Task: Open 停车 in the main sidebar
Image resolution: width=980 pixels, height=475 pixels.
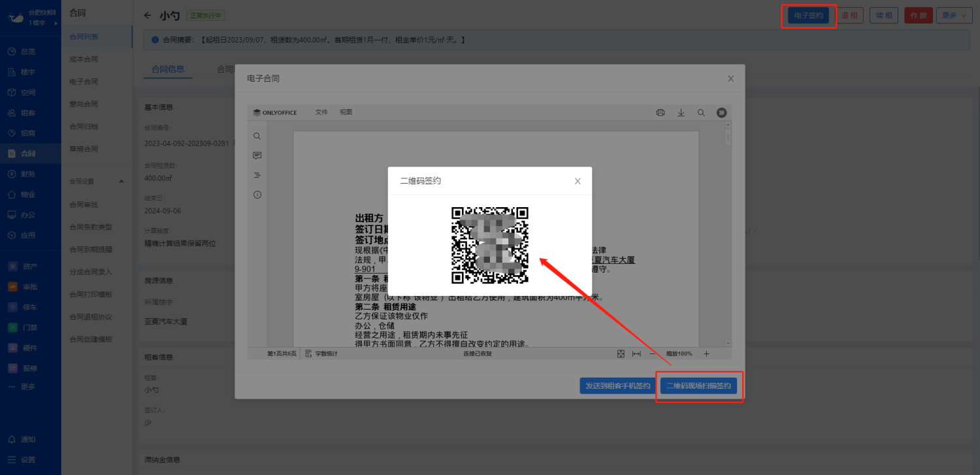Action: coord(31,306)
